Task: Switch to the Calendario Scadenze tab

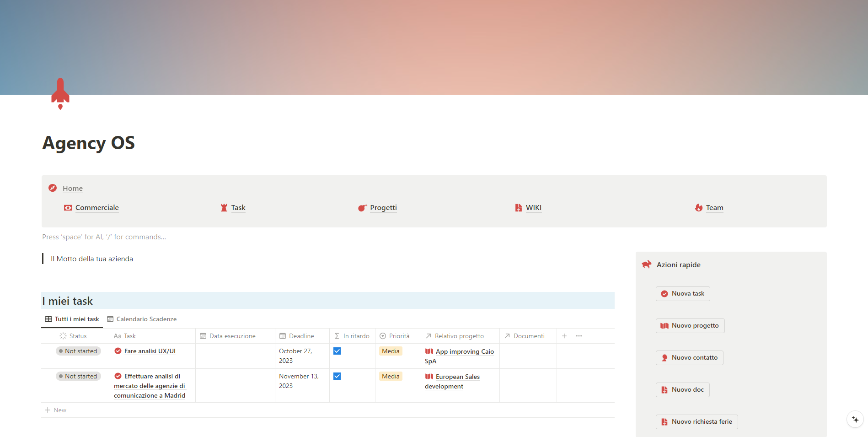Action: tap(146, 319)
